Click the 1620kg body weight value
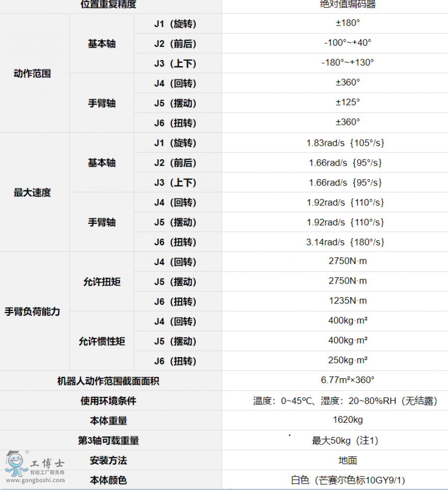 tap(347, 420)
